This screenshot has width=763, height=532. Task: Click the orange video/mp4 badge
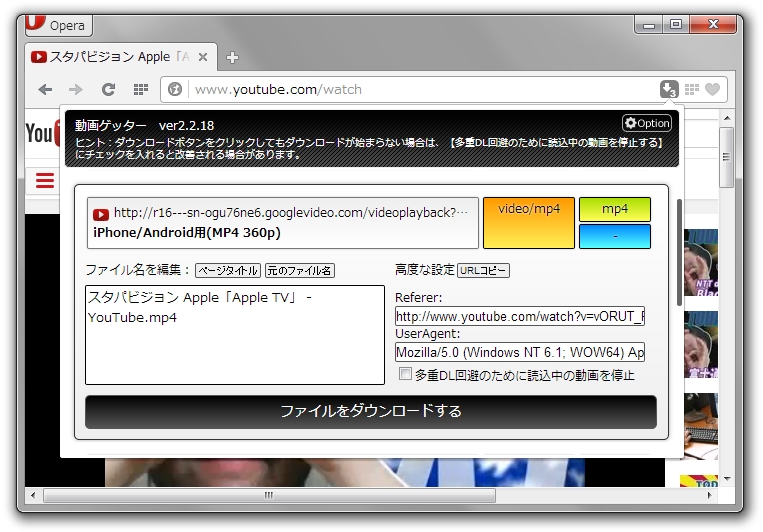point(529,223)
